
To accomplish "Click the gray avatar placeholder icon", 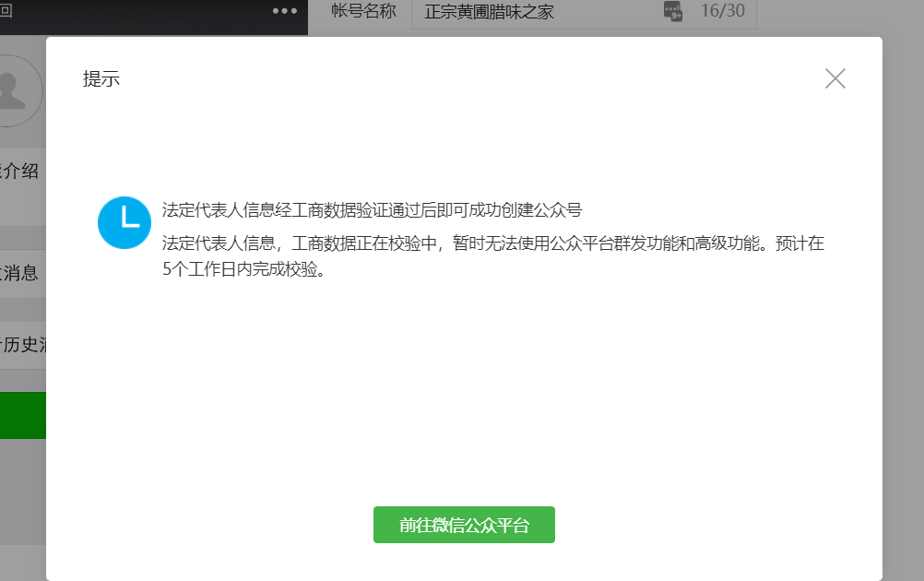I will pyautogui.click(x=15, y=90).
